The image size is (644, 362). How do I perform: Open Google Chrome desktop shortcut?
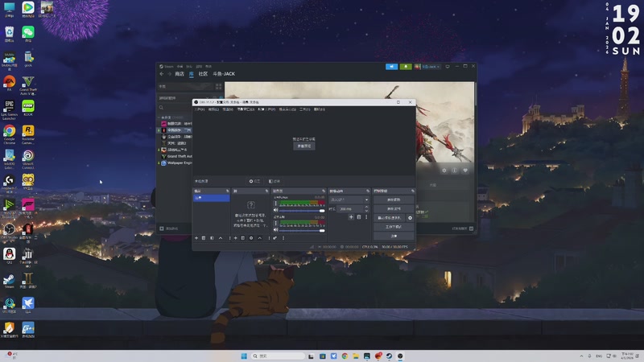[9, 134]
